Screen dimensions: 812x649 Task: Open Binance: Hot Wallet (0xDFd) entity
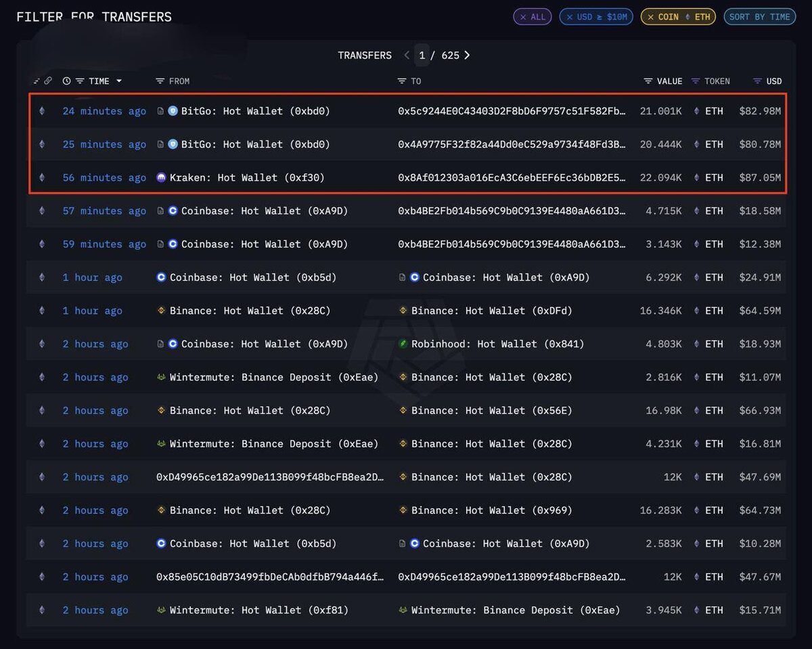click(x=492, y=311)
